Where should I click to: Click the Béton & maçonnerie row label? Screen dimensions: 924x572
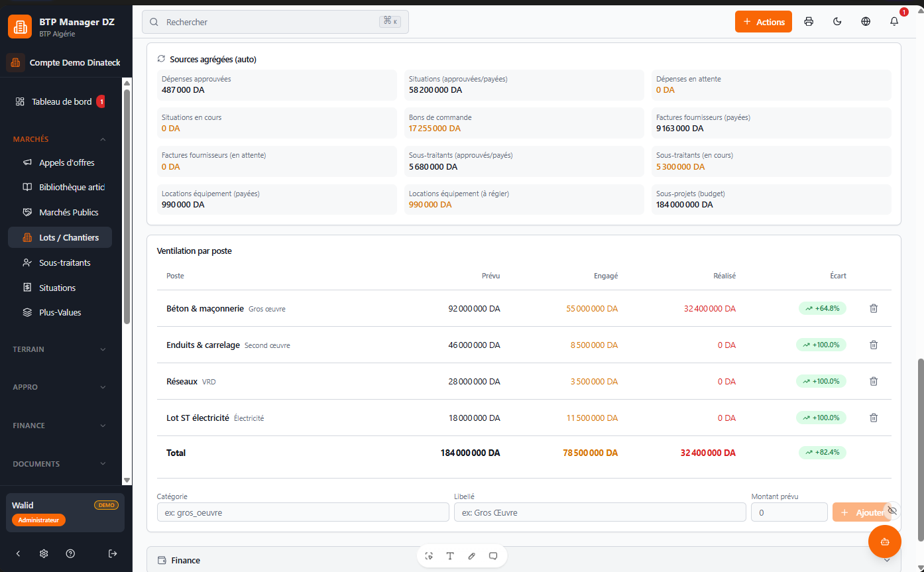pyautogui.click(x=205, y=308)
